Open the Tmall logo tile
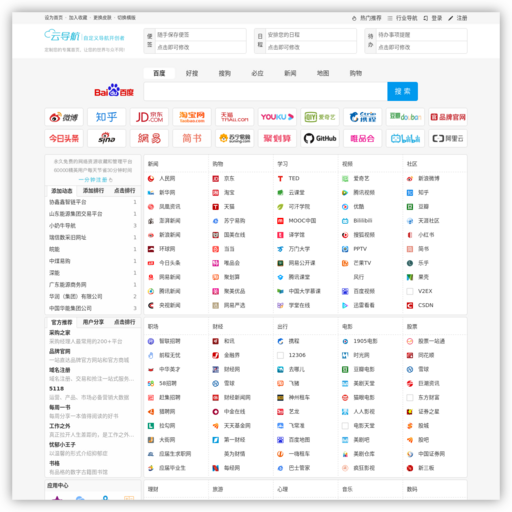The width and height of the screenshot is (512, 512). pos(234,117)
